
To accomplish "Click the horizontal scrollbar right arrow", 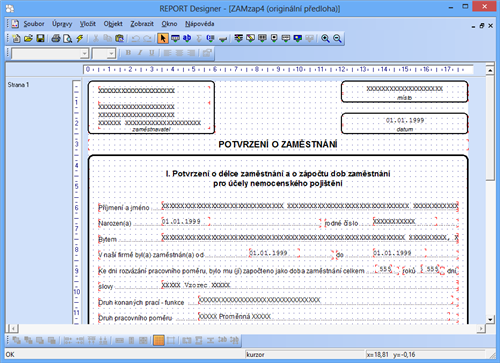I will (481, 329).
